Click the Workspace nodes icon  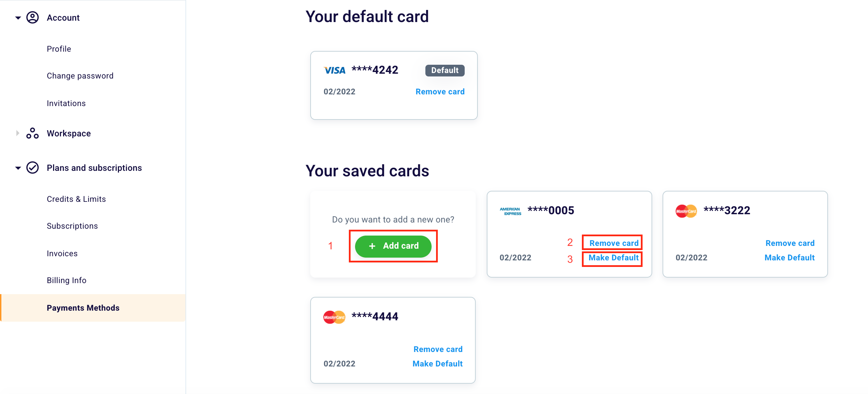pos(32,133)
